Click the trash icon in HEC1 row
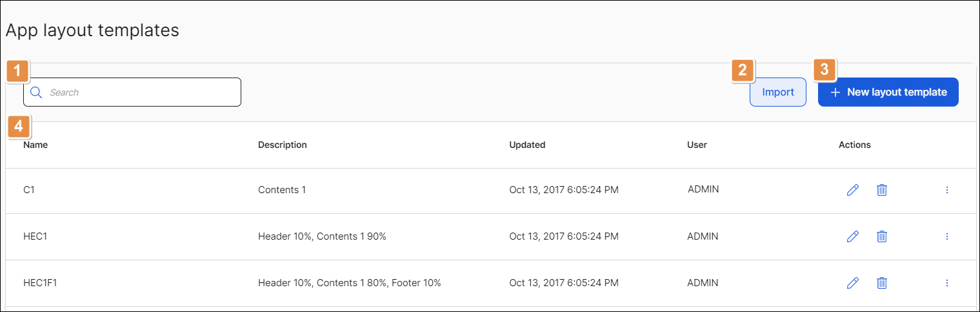Screen dimensions: 980x312 point(881,236)
